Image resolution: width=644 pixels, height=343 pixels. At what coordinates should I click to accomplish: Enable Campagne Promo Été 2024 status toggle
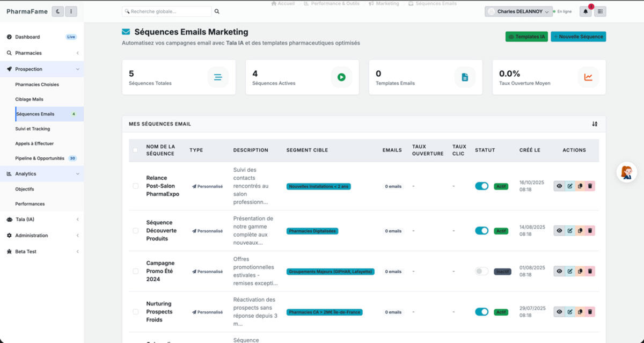pyautogui.click(x=481, y=271)
